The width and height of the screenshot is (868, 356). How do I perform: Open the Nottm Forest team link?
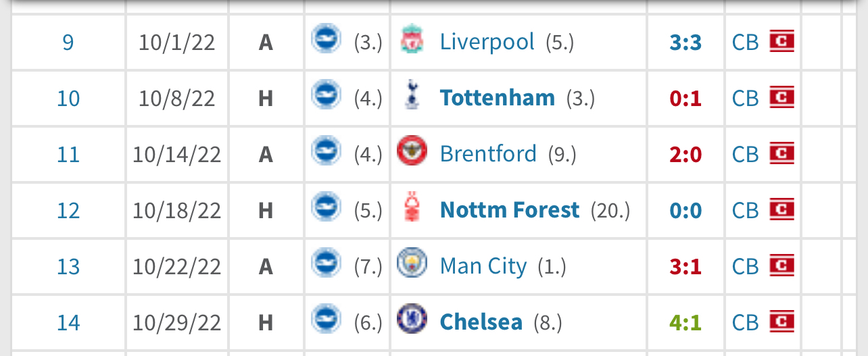coord(509,210)
